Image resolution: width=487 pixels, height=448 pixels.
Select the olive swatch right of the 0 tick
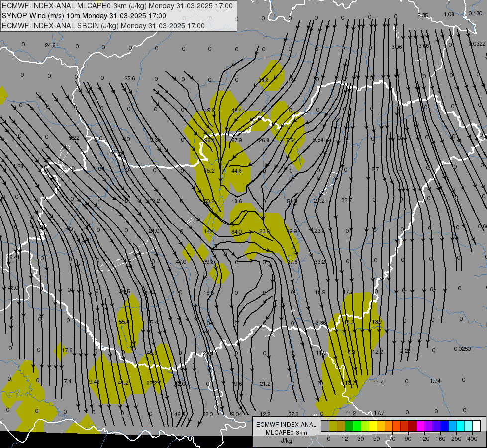[x=333, y=426]
